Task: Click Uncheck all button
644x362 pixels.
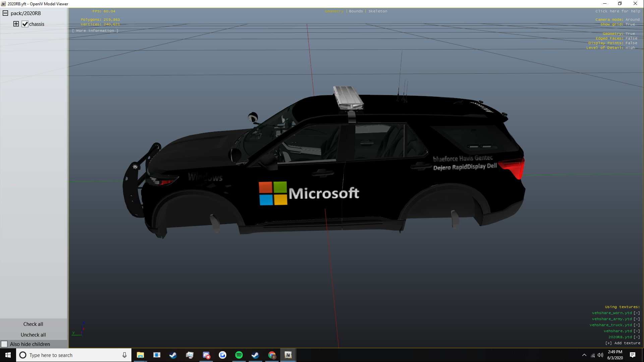Action: [x=33, y=335]
